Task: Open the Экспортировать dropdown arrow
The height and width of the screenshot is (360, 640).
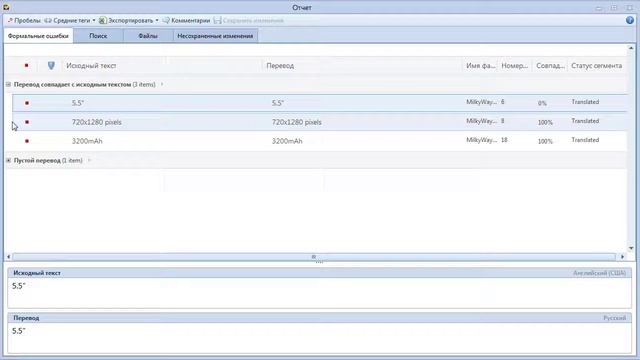Action: click(x=157, y=20)
